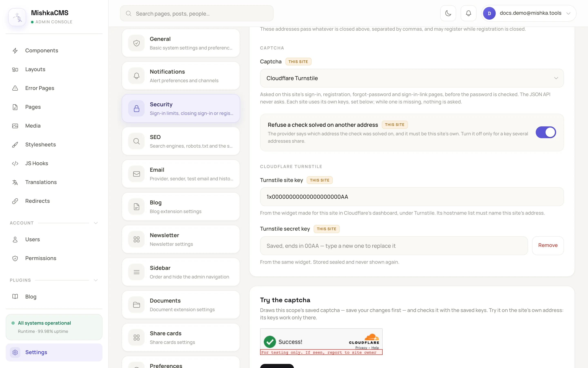Click the Stylesheets brush icon
The width and height of the screenshot is (588, 368).
pos(15,145)
